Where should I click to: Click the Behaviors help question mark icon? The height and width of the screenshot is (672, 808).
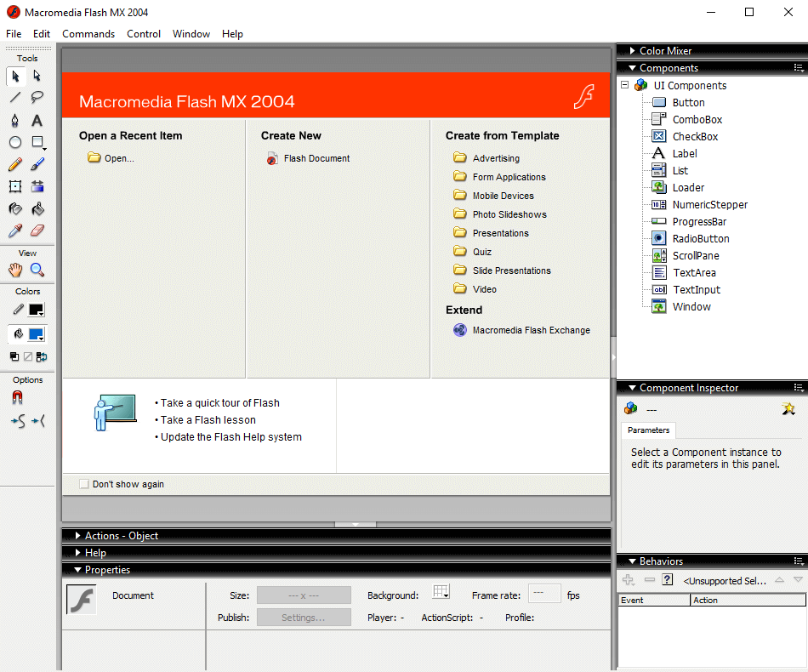pyautogui.click(x=668, y=580)
